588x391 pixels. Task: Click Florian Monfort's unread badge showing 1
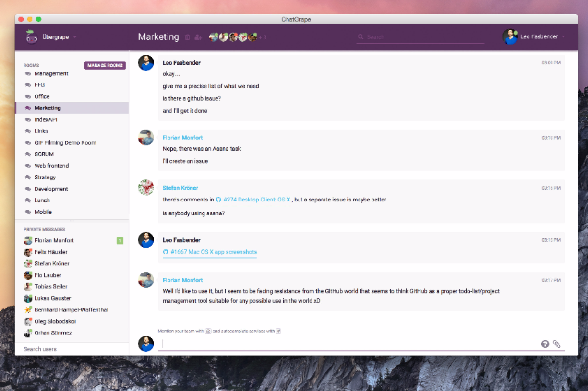120,240
